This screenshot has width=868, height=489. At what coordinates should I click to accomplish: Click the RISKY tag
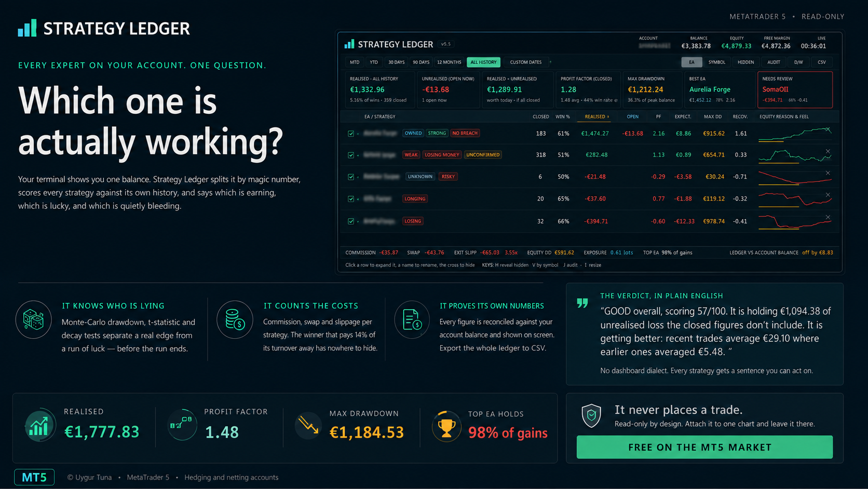pos(448,177)
